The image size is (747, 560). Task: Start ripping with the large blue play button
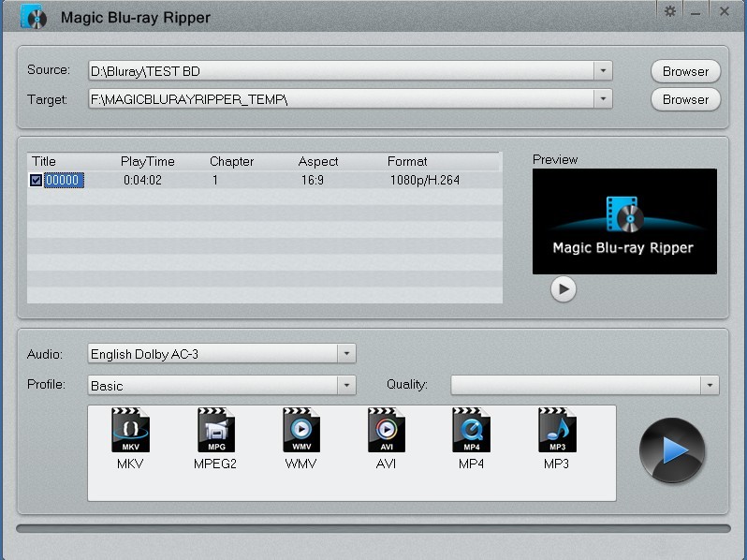coord(672,450)
